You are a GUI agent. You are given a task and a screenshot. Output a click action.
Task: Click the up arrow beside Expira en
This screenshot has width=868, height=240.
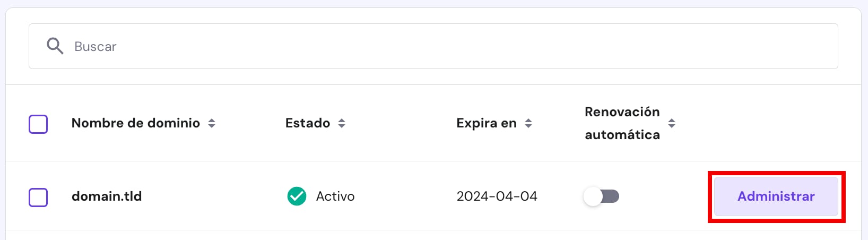coord(528,120)
